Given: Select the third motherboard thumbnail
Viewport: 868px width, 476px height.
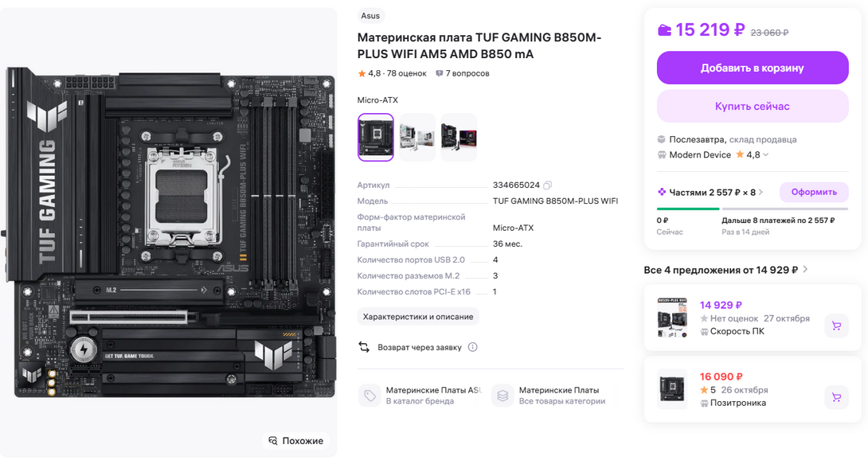Looking at the screenshot, I should (x=459, y=137).
